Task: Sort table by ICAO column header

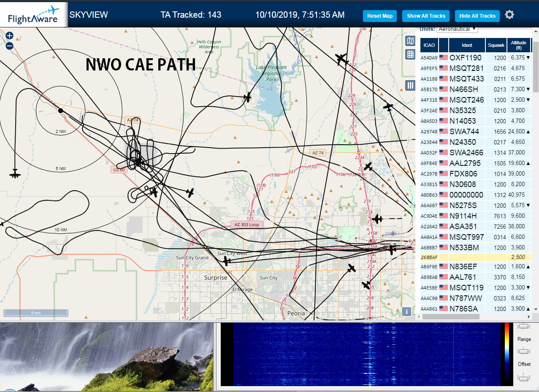Action: coord(429,45)
